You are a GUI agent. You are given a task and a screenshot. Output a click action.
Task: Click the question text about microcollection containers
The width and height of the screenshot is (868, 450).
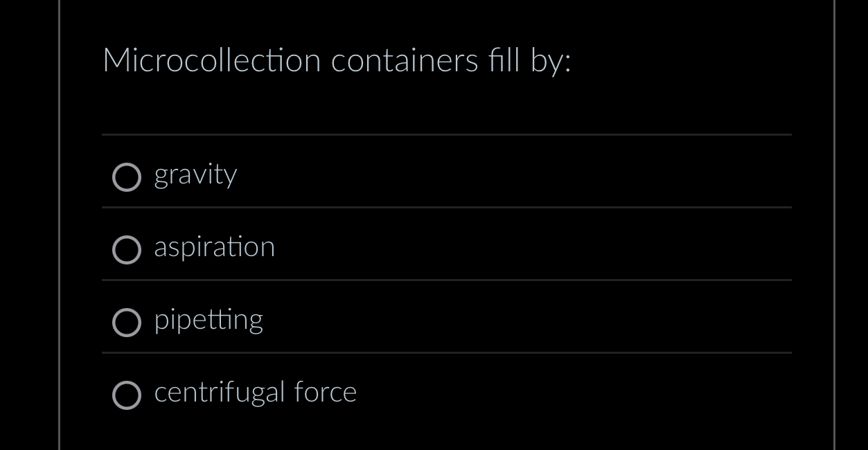(x=337, y=61)
